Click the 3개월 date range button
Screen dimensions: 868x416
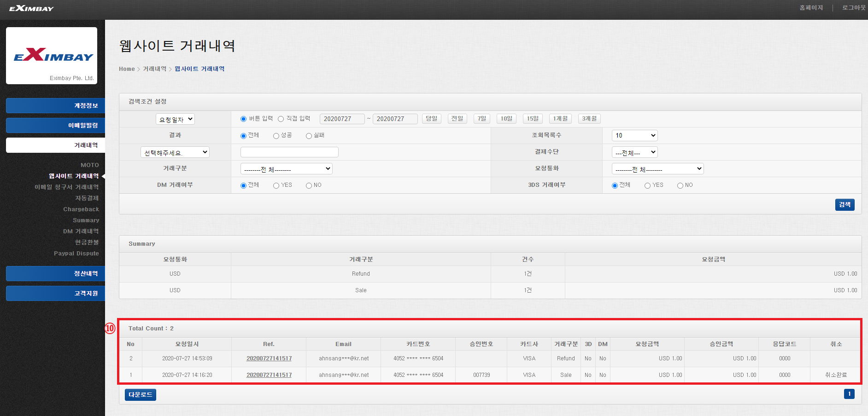coord(589,119)
